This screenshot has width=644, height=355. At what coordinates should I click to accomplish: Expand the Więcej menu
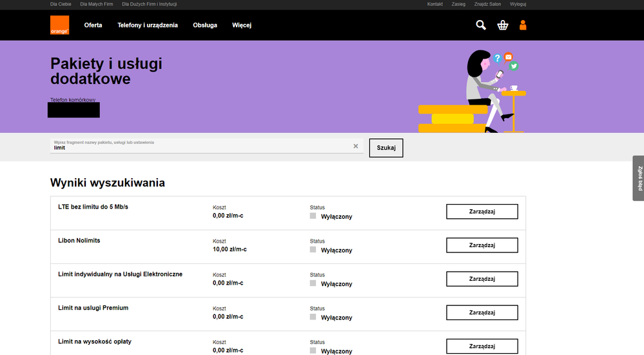(242, 25)
